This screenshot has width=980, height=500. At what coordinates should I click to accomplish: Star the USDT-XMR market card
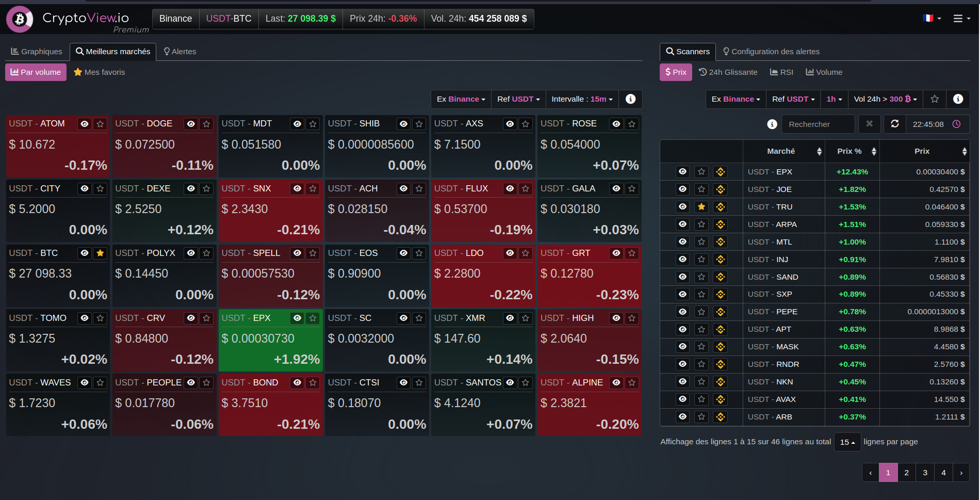(526, 318)
